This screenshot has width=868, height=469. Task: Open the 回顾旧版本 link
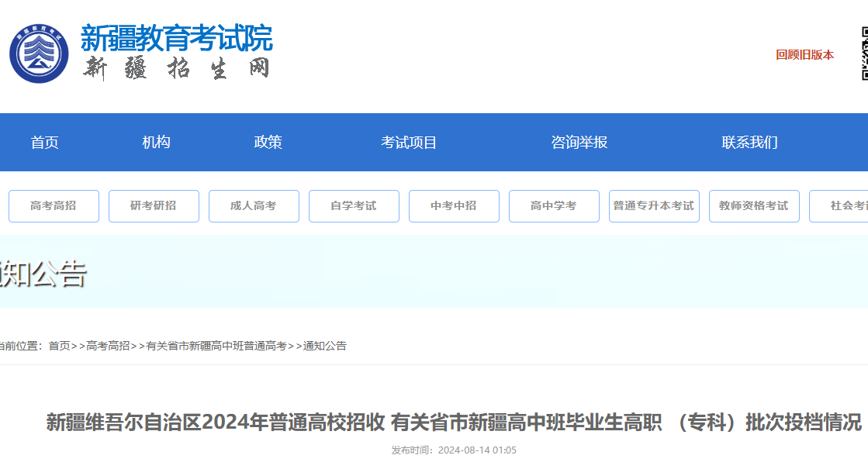click(x=804, y=55)
